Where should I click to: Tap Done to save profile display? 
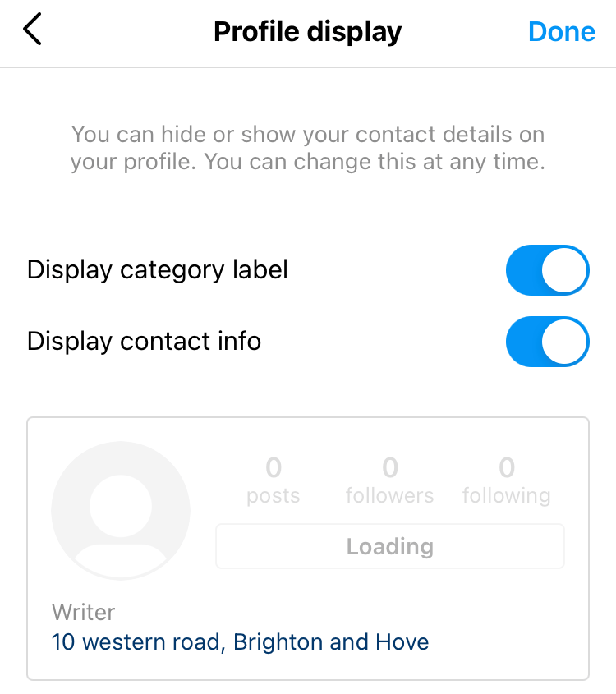pyautogui.click(x=562, y=32)
